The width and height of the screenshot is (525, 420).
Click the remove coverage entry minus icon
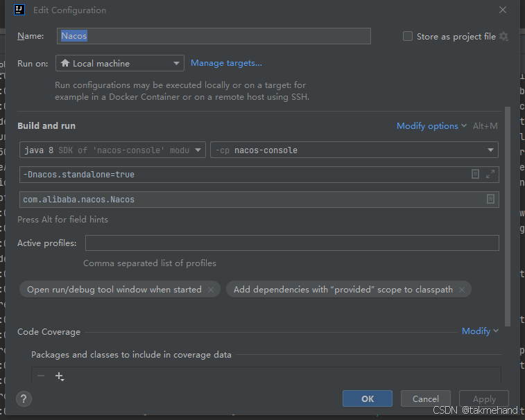(x=41, y=376)
